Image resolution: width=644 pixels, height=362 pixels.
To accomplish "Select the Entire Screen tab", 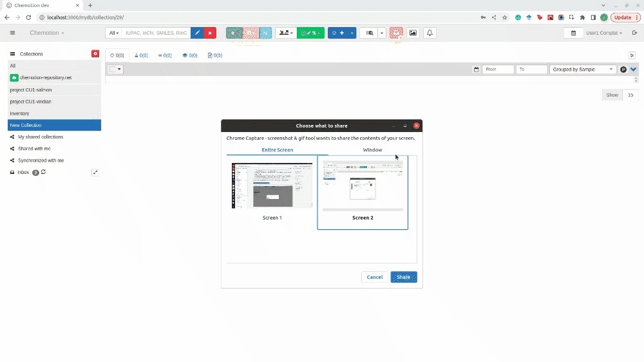I will (x=277, y=150).
